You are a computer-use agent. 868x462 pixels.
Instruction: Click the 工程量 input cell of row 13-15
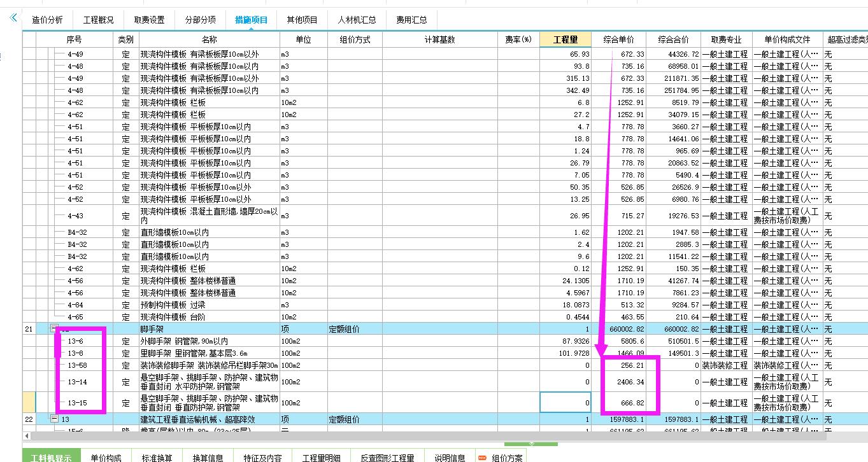point(566,403)
